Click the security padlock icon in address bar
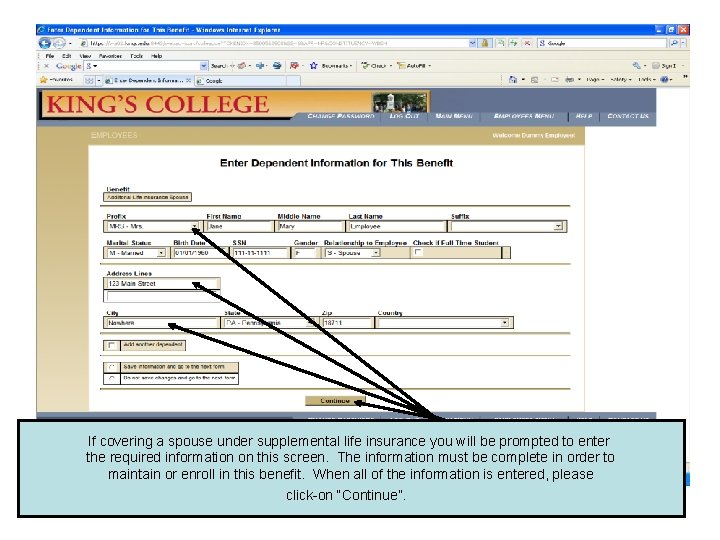Image resolution: width=720 pixels, height=540 pixels. pyautogui.click(x=485, y=43)
